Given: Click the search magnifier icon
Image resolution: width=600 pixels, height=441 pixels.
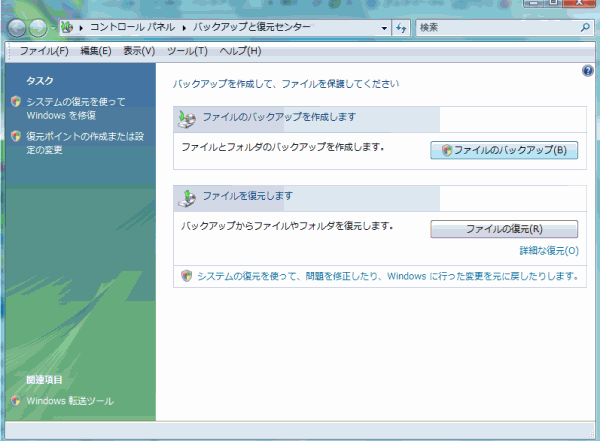Looking at the screenshot, I should tap(585, 27).
